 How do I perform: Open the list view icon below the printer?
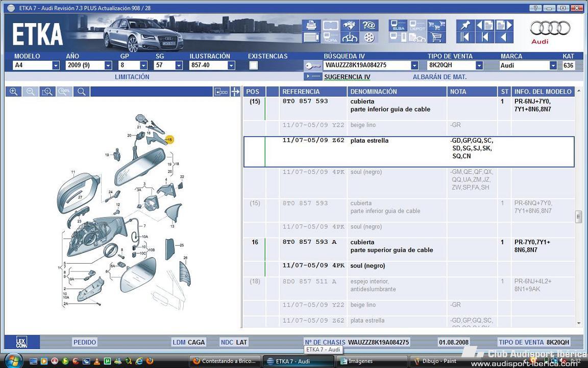(311, 37)
